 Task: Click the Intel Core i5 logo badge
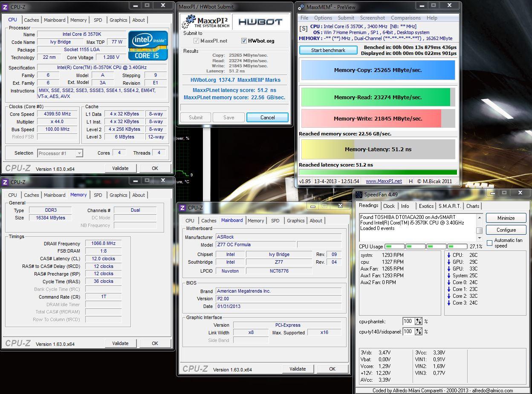(148, 46)
